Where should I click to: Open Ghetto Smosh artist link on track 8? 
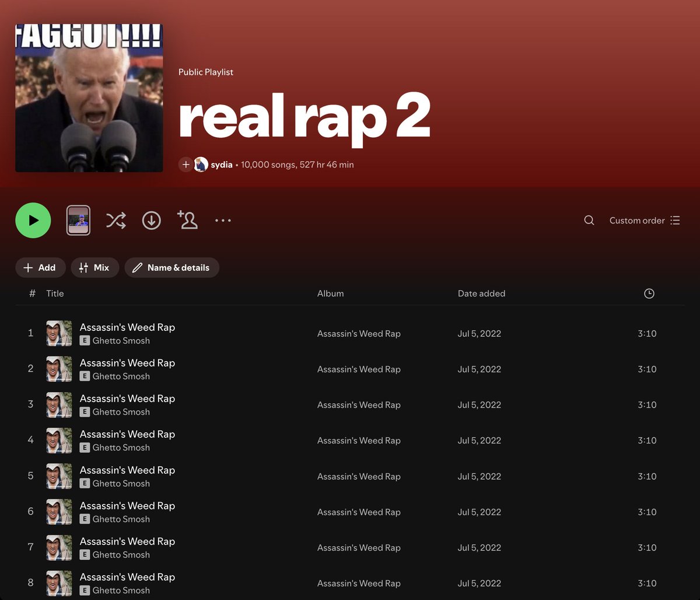tap(121, 591)
